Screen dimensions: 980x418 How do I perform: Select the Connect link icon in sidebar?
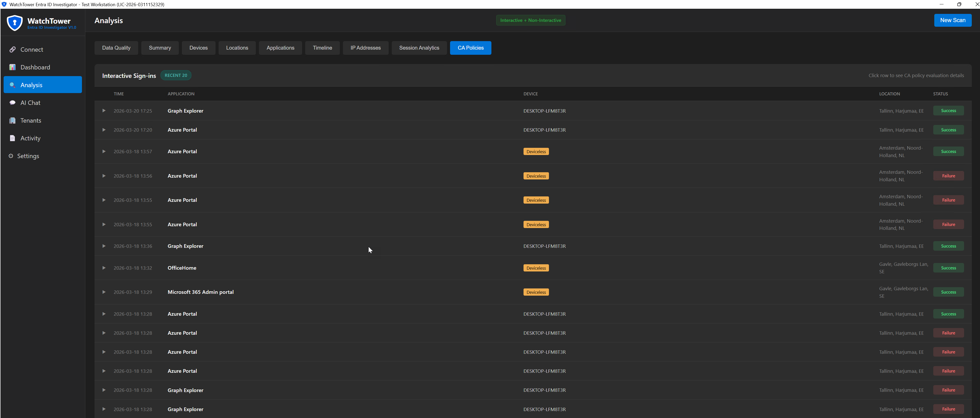(13, 49)
